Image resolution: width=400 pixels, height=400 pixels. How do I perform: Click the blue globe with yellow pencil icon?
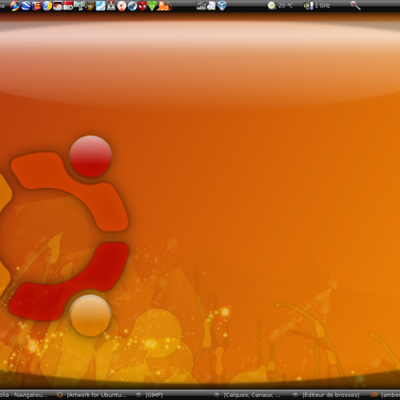click(x=47, y=6)
